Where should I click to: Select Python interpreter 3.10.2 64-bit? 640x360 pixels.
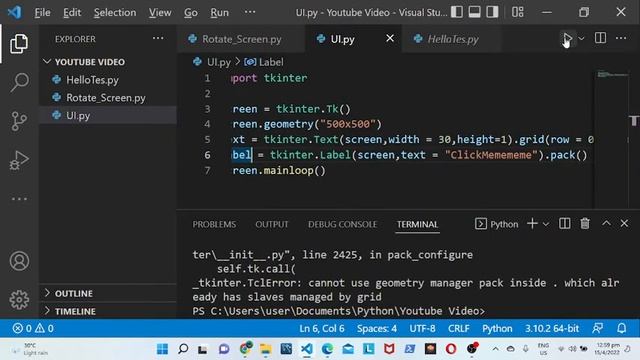[552, 329]
